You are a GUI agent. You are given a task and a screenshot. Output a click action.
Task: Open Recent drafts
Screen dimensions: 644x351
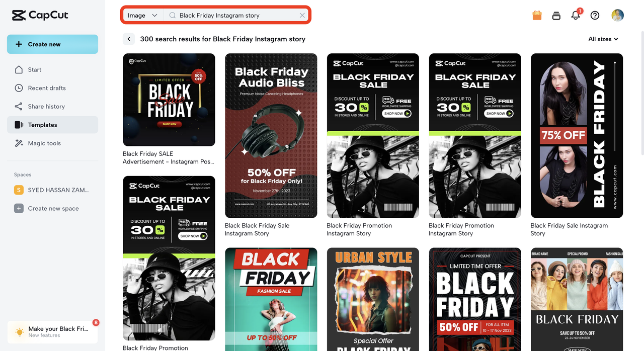pos(47,88)
